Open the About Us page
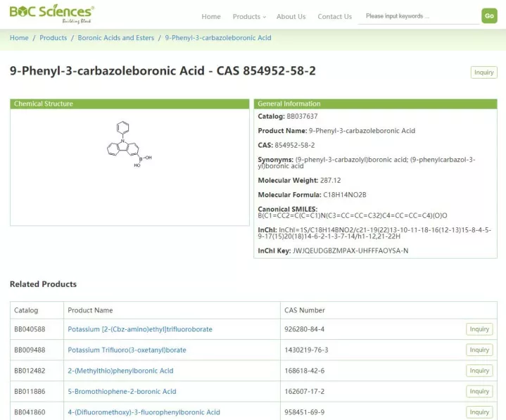 coord(291,16)
